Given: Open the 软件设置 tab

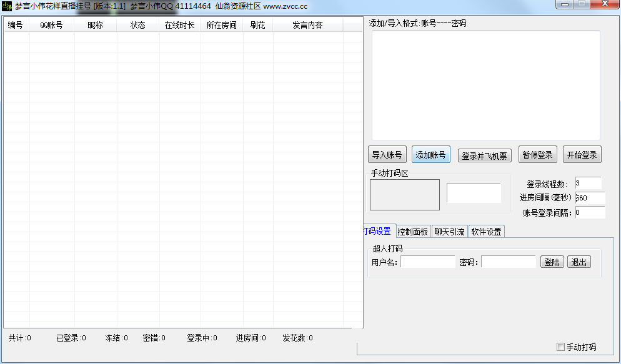Looking at the screenshot, I should coord(486,232).
